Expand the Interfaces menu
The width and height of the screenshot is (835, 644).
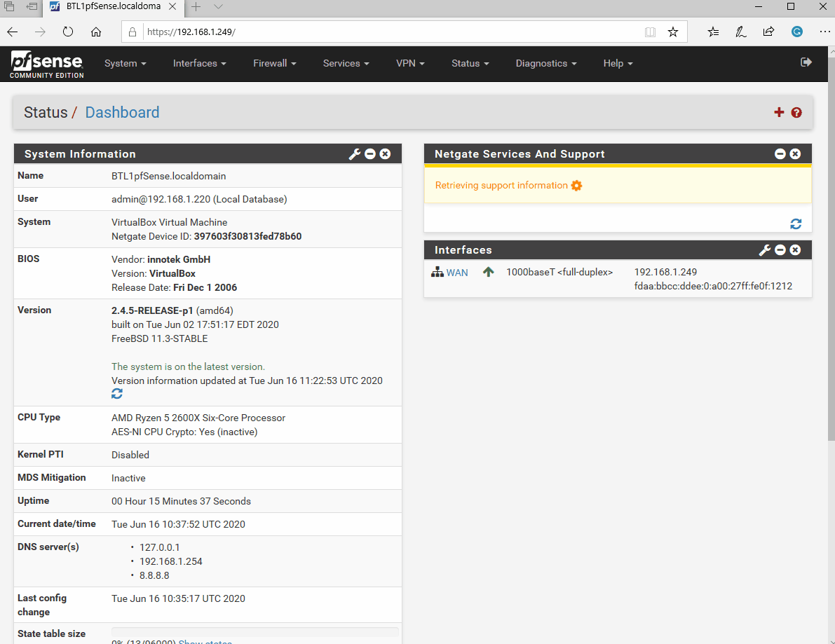(x=200, y=63)
